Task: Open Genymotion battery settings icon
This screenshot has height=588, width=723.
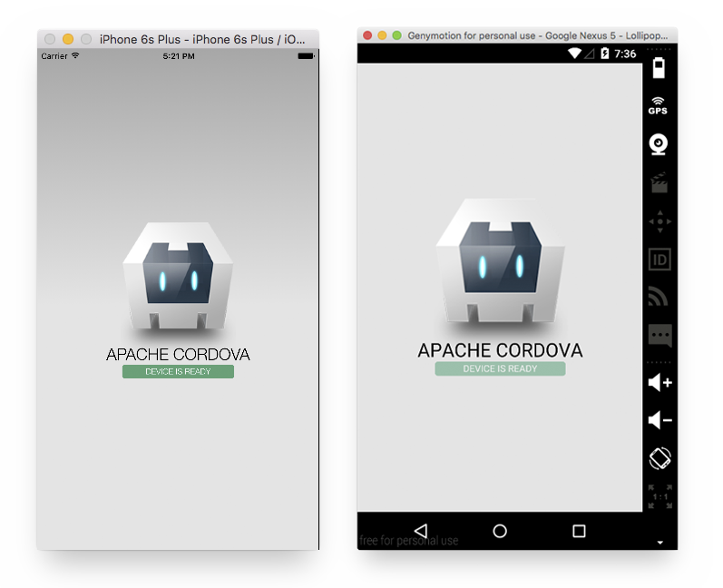Action: (659, 68)
